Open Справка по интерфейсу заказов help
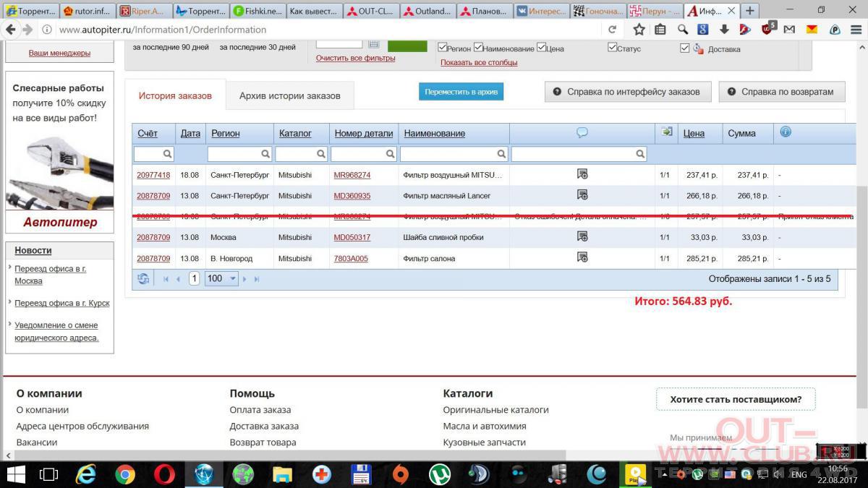Viewport: 868px width, 488px height. pos(627,92)
